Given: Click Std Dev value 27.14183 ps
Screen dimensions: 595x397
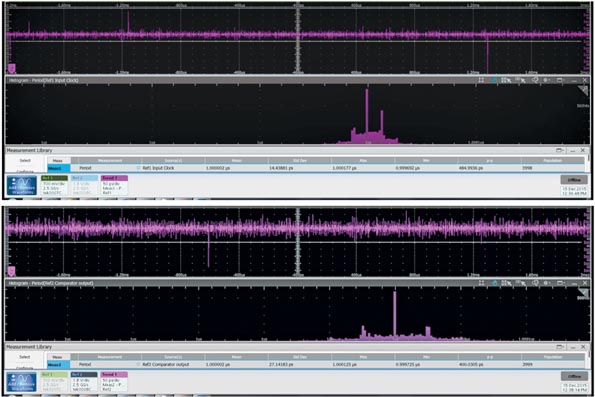Looking at the screenshot, I should [x=281, y=364].
